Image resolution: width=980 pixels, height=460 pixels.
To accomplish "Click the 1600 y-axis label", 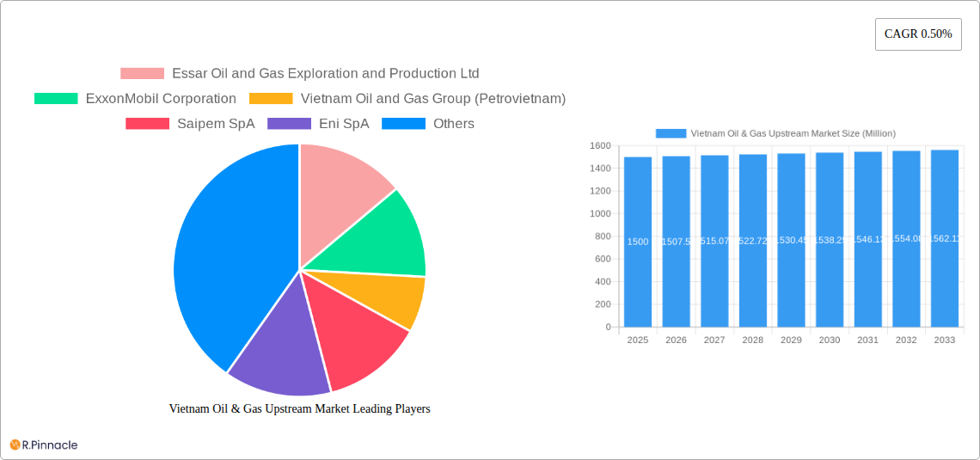I will pyautogui.click(x=600, y=145).
